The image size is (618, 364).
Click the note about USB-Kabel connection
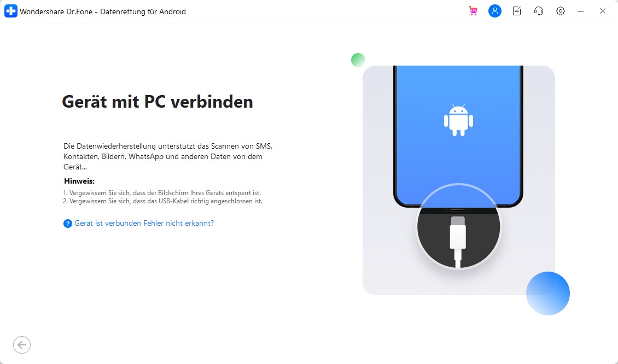(163, 201)
